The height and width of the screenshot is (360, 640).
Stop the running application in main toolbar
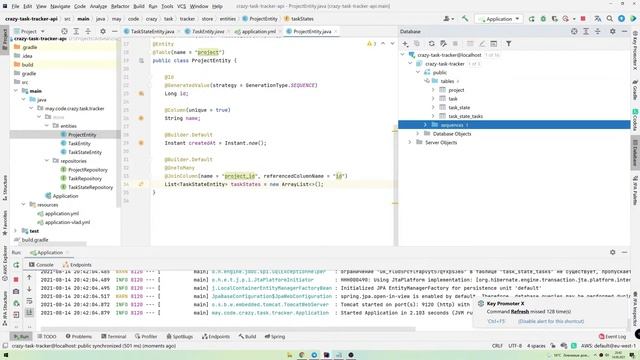click(583, 19)
